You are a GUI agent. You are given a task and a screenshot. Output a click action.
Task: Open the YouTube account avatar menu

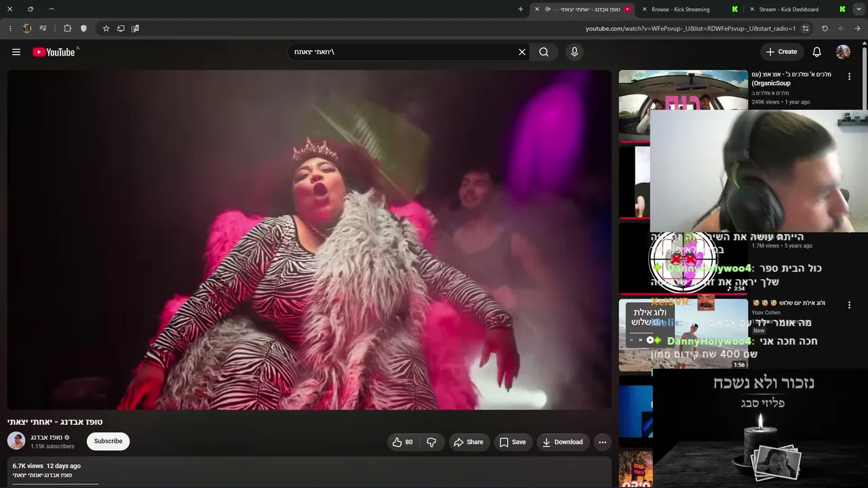point(843,52)
